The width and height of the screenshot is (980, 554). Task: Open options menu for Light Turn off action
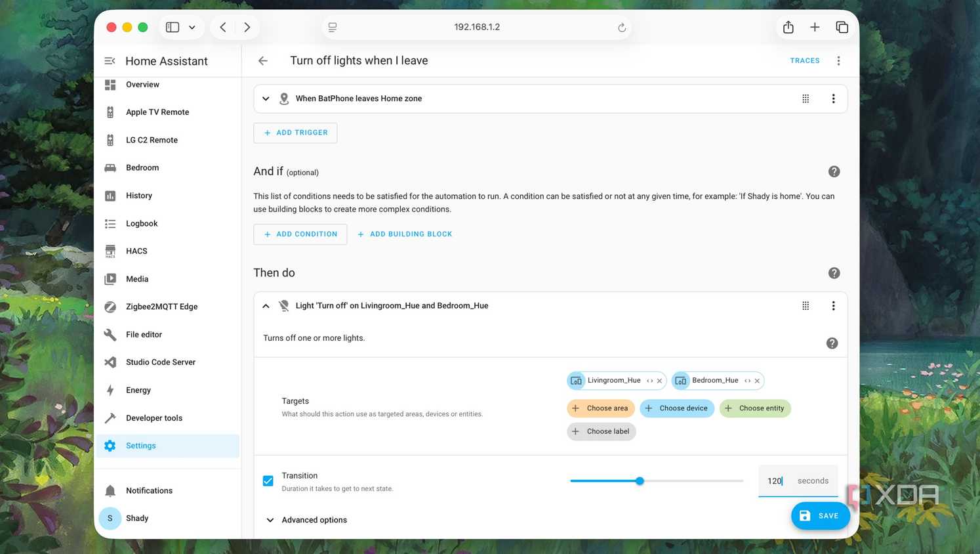[x=833, y=306]
